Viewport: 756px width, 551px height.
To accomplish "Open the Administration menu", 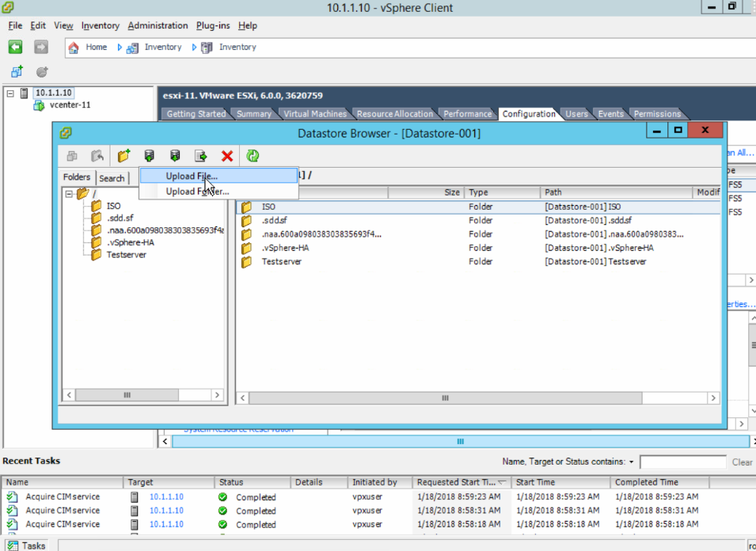I will (x=158, y=26).
